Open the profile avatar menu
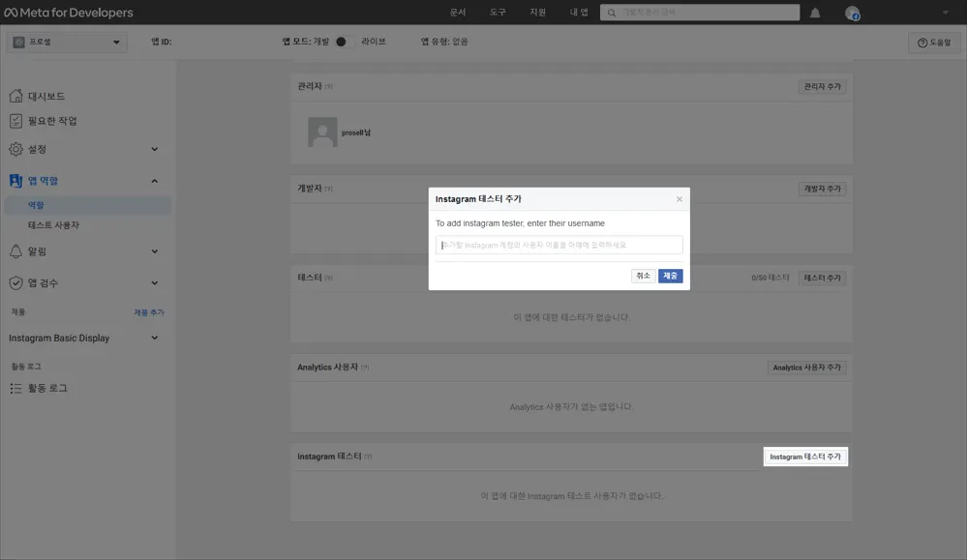Viewport: 967px width, 560px height. coord(852,13)
